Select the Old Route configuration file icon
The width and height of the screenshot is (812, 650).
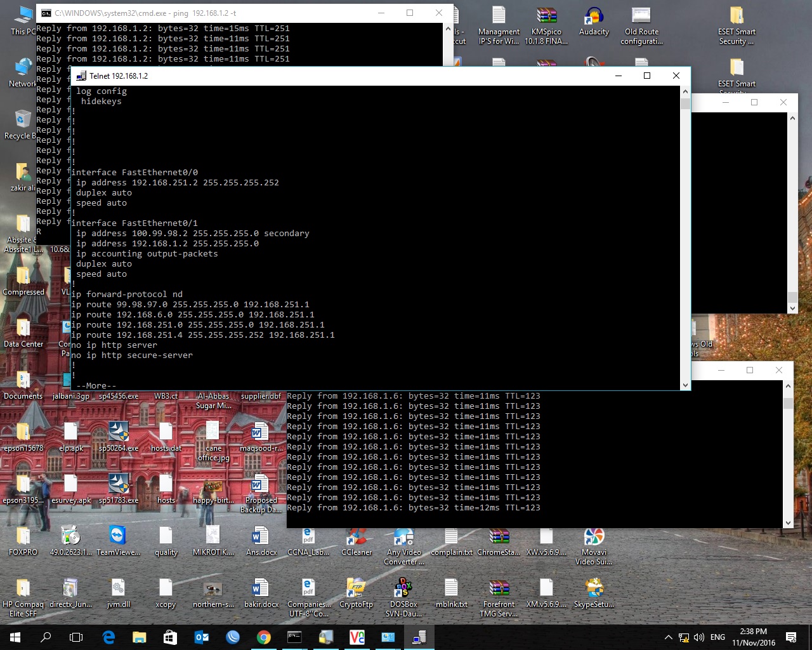641,25
